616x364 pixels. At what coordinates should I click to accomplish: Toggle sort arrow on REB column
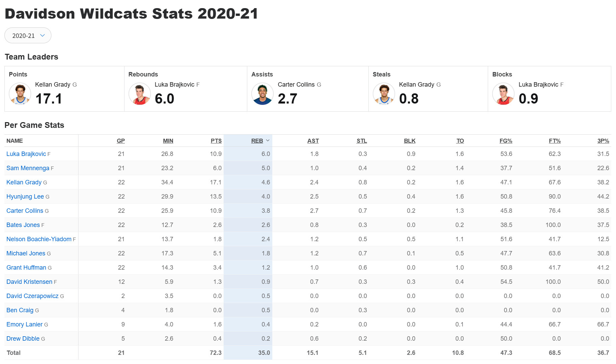[x=268, y=141]
